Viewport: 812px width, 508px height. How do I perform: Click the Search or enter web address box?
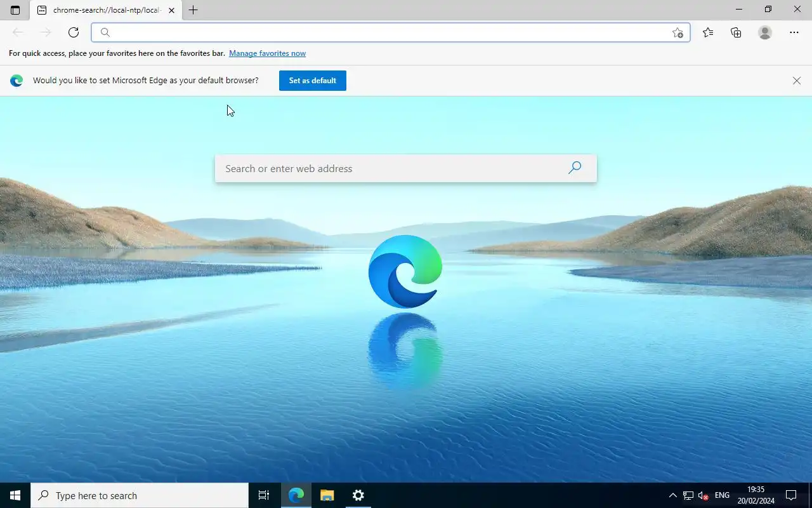click(406, 168)
